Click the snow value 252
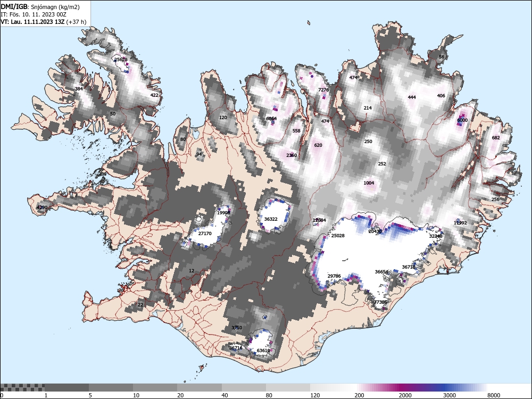Viewport: 532px width, 399px height. click(x=382, y=163)
